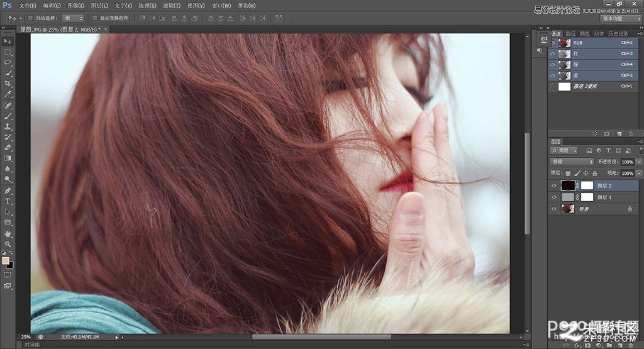This screenshot has height=349, width=644.
Task: Hide the 图层 2 layer
Action: click(553, 186)
